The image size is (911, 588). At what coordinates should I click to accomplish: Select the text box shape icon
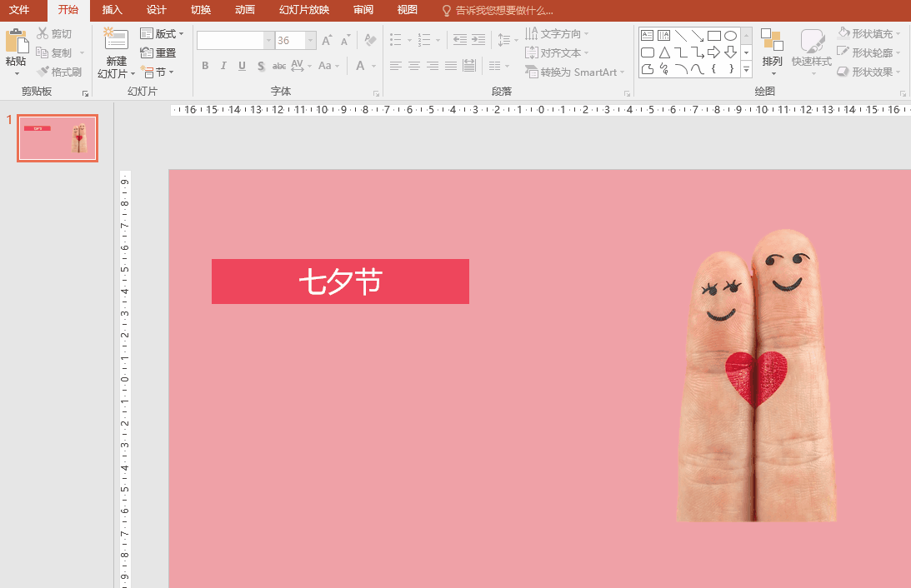648,36
